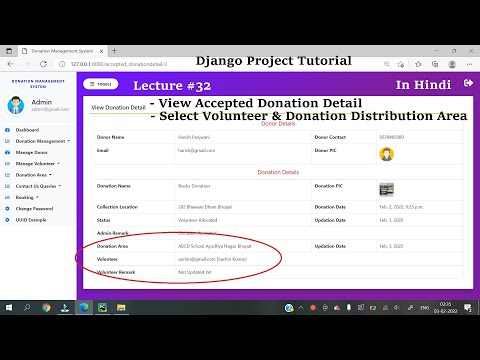Open a new browser tab
Screen dimensions: 480x360
pos(114,51)
